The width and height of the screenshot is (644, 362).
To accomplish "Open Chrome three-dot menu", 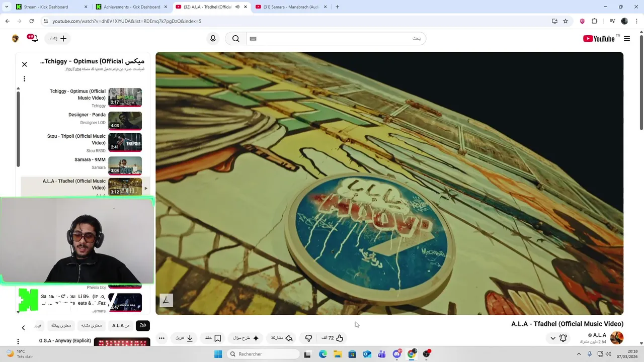I will (x=636, y=21).
